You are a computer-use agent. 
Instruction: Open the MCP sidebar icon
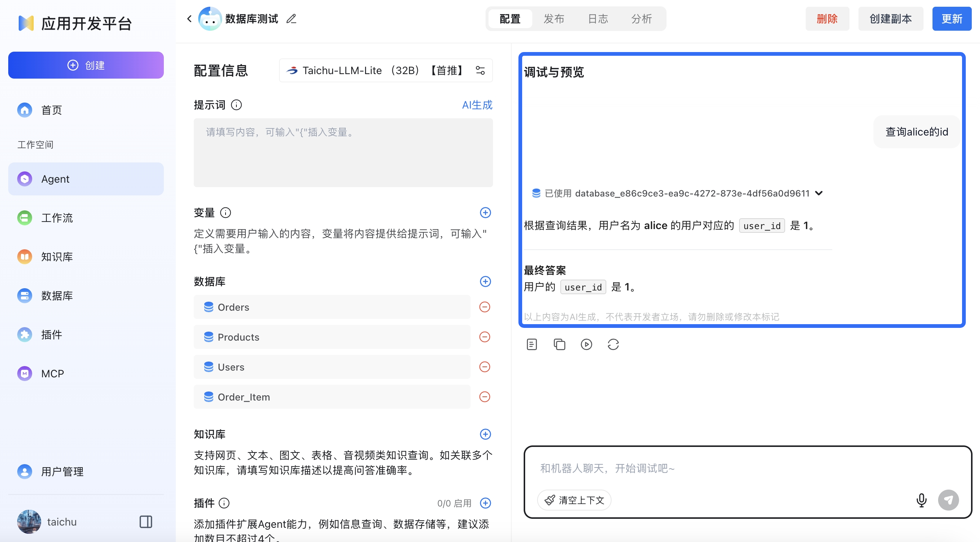click(x=24, y=374)
